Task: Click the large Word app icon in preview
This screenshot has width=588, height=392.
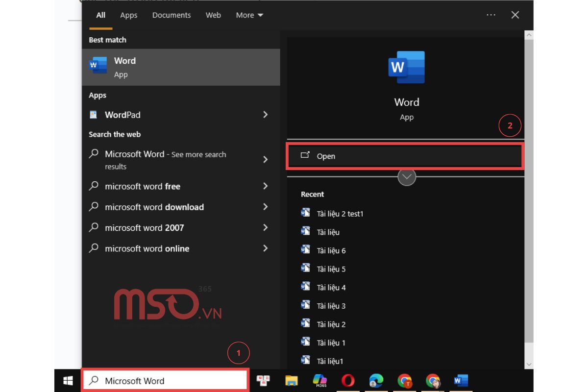Action: [x=406, y=67]
